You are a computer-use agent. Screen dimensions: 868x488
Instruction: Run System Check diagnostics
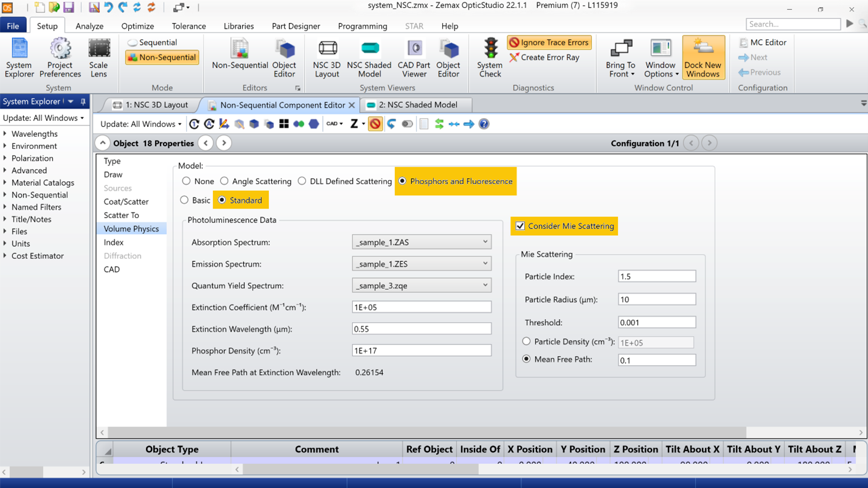point(490,58)
